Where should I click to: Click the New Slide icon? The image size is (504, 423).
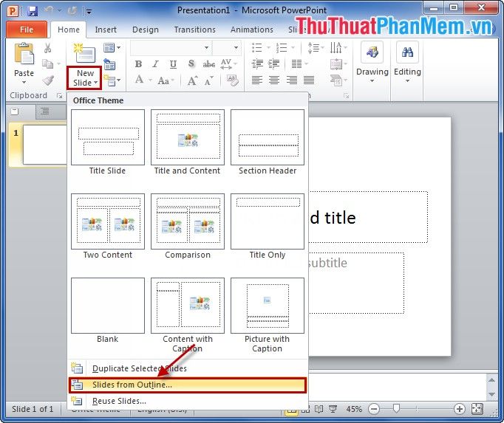click(x=84, y=53)
